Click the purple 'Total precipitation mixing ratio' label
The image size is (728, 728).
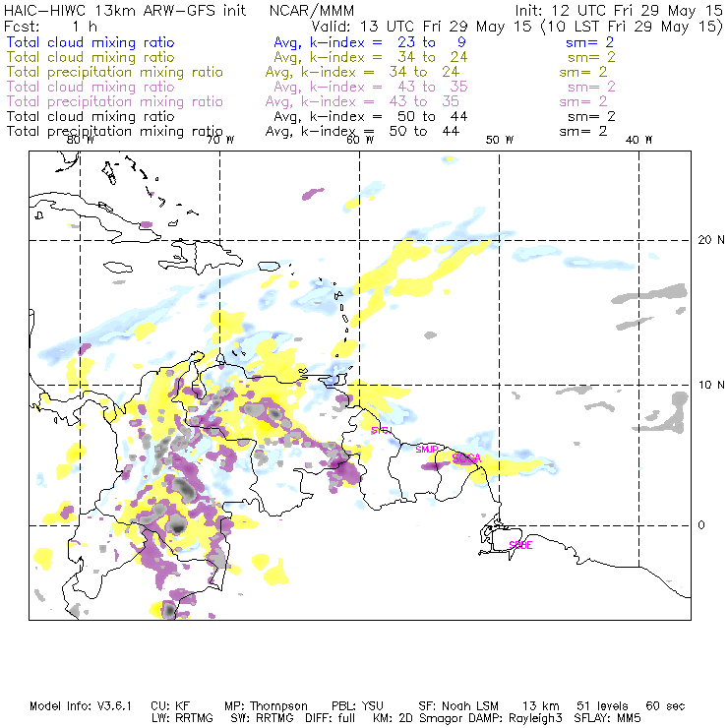[x=115, y=101]
